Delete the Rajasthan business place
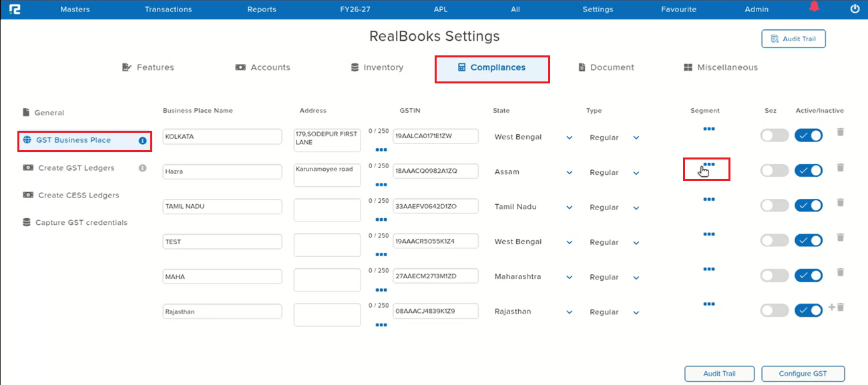 [x=841, y=307]
